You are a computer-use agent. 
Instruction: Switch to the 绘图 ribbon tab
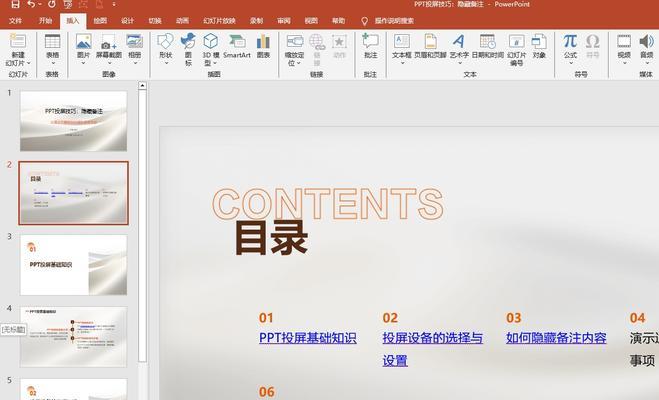tap(100, 21)
